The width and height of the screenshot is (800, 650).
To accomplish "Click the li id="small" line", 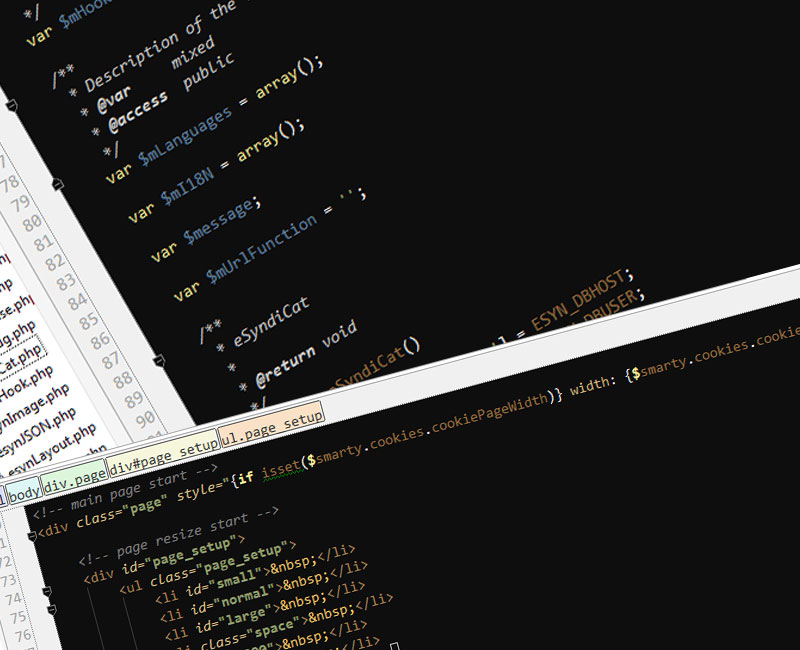I will click(255, 574).
